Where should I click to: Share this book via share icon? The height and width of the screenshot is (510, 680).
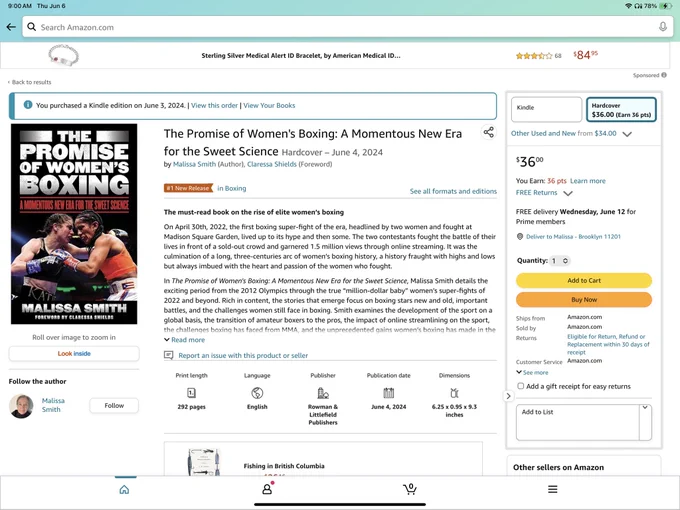point(489,132)
